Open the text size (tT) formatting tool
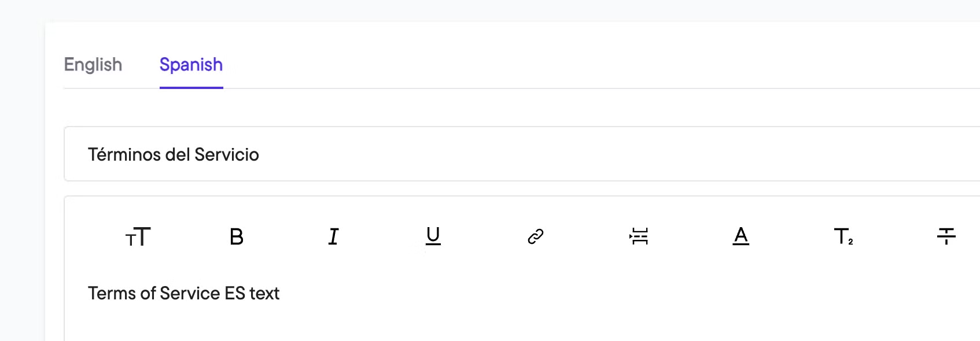 pyautogui.click(x=138, y=236)
